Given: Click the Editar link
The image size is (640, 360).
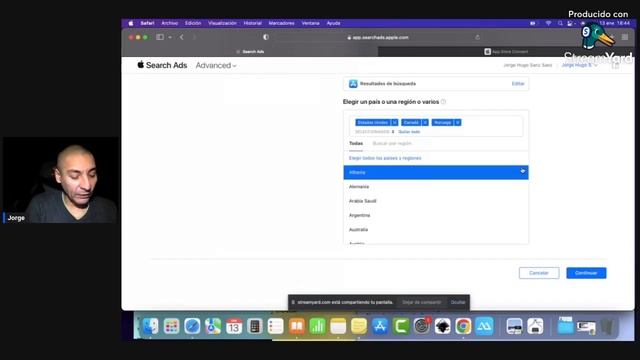Looking at the screenshot, I should click(x=518, y=84).
